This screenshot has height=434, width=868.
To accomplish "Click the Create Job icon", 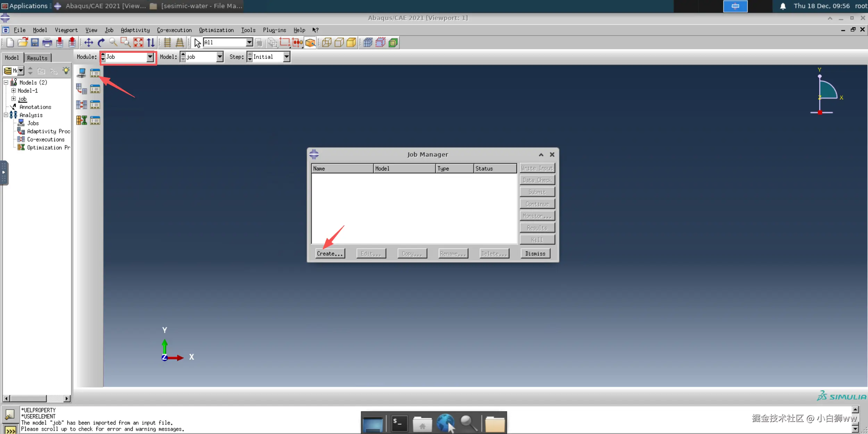I will (81, 73).
